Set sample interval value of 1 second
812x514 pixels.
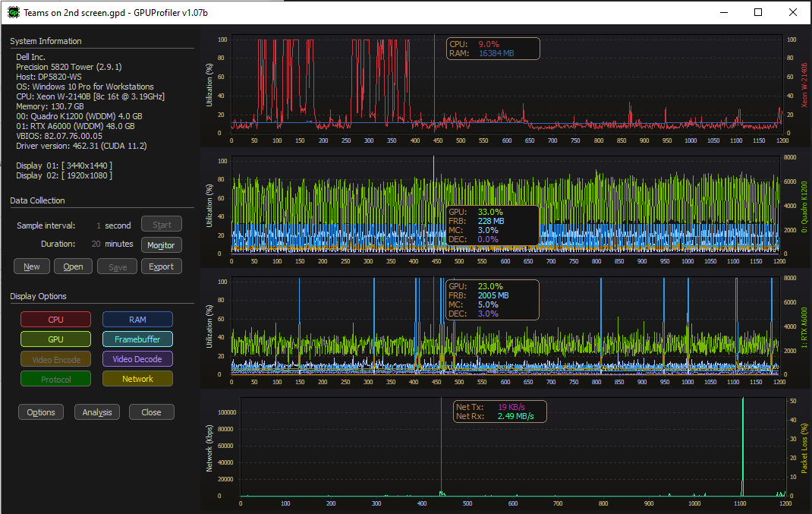[99, 225]
